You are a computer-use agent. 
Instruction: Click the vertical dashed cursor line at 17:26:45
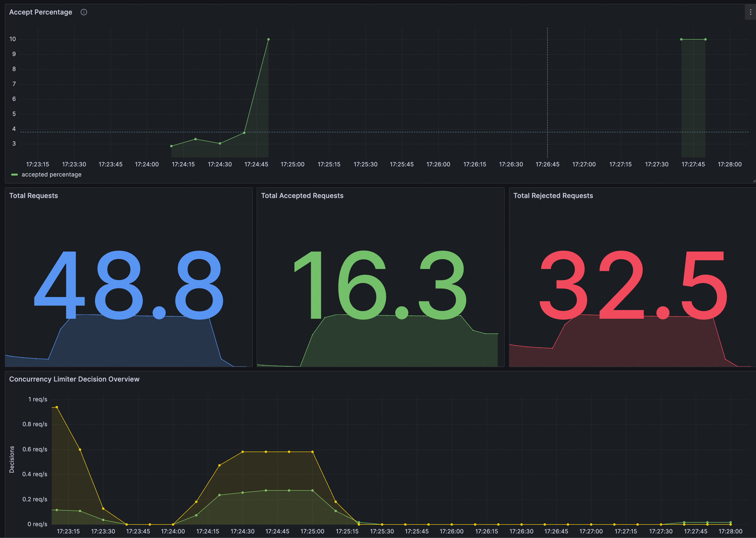(x=547, y=93)
